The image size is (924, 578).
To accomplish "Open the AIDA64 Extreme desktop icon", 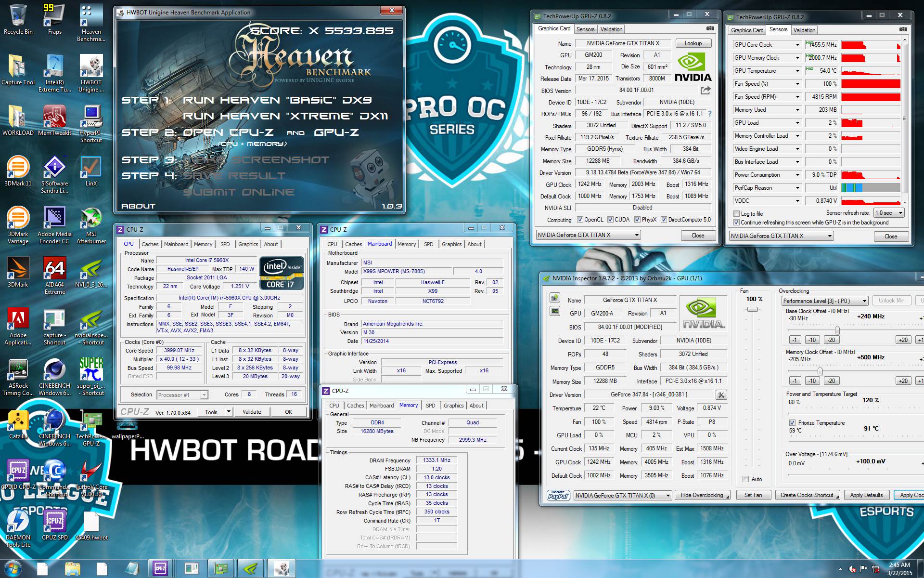I will (54, 276).
